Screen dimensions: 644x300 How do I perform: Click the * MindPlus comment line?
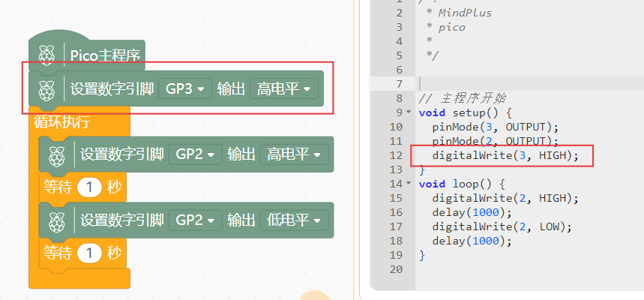coord(459,13)
